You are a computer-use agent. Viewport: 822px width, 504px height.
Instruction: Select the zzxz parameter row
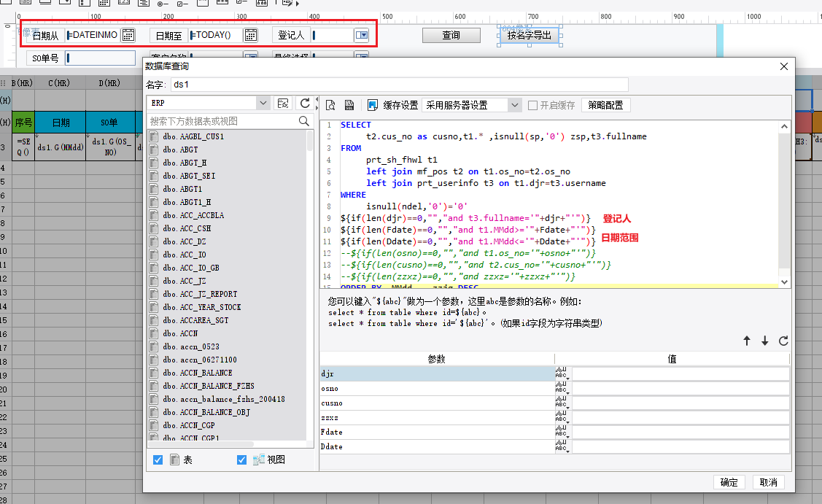437,417
